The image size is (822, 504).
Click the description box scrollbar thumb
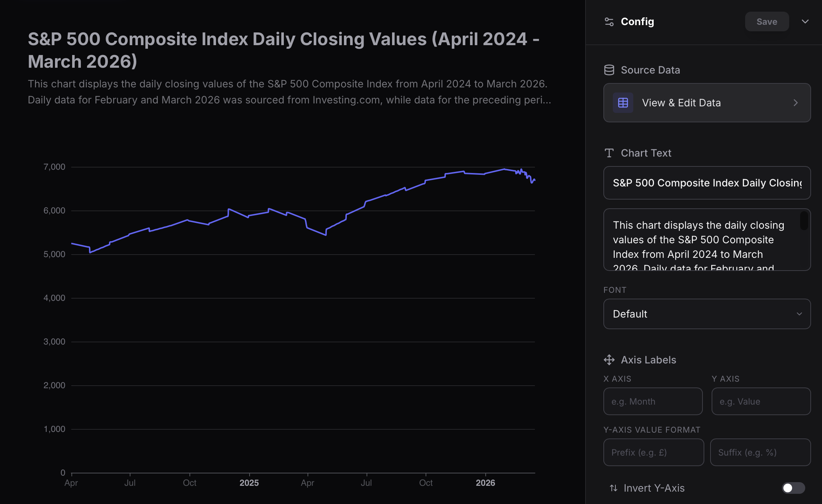pyautogui.click(x=804, y=221)
